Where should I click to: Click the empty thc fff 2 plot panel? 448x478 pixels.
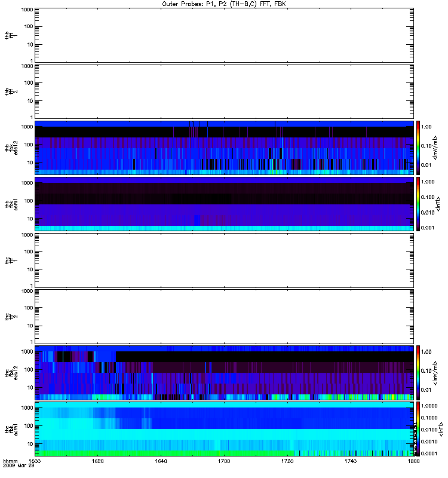224,317
